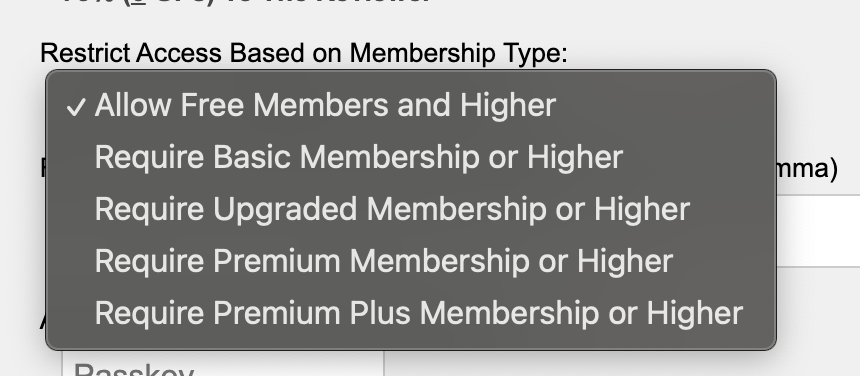Select Require Premium Membership or Higher
860x376 pixels.
coord(411,261)
